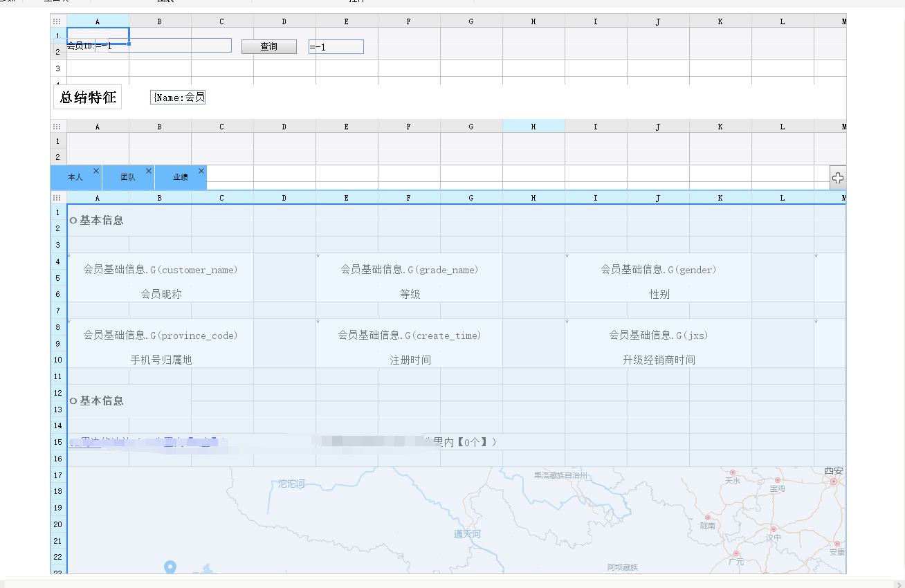The width and height of the screenshot is (905, 588).
Task: Click select-all corner icon above 基本信息 grid
Action: click(x=58, y=198)
